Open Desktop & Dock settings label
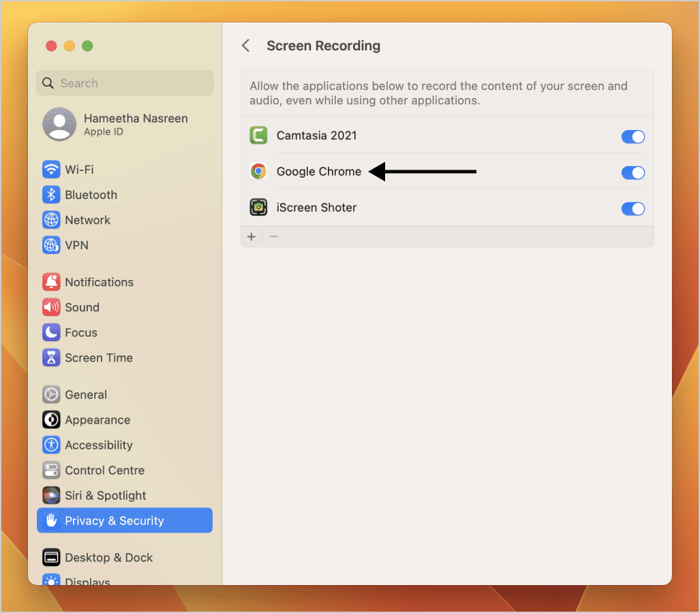Image resolution: width=700 pixels, height=613 pixels. 108,557
